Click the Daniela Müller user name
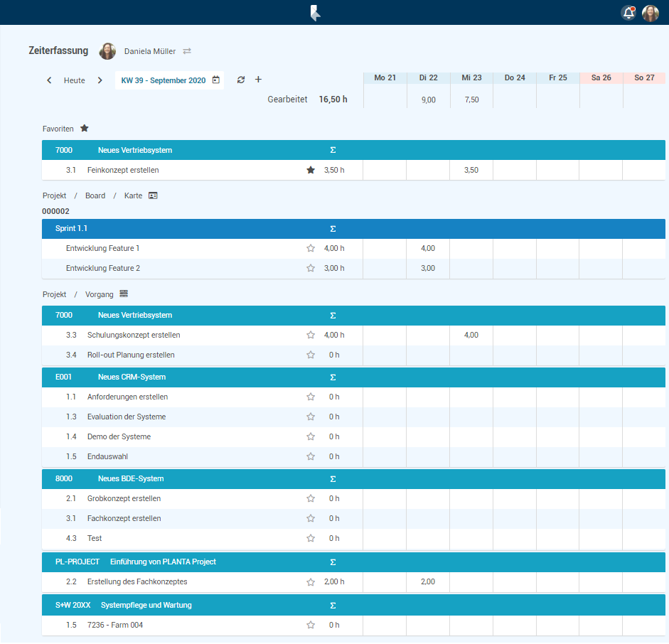 pyautogui.click(x=149, y=51)
